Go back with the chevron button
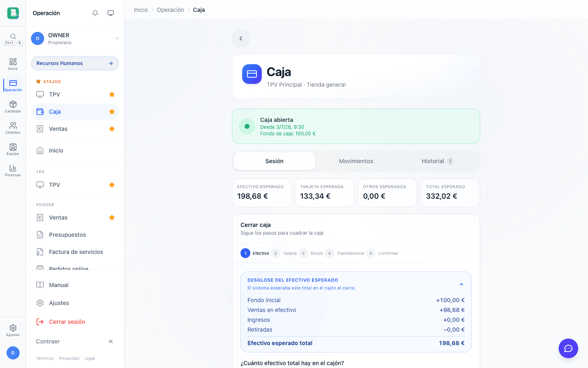 pos(241,38)
